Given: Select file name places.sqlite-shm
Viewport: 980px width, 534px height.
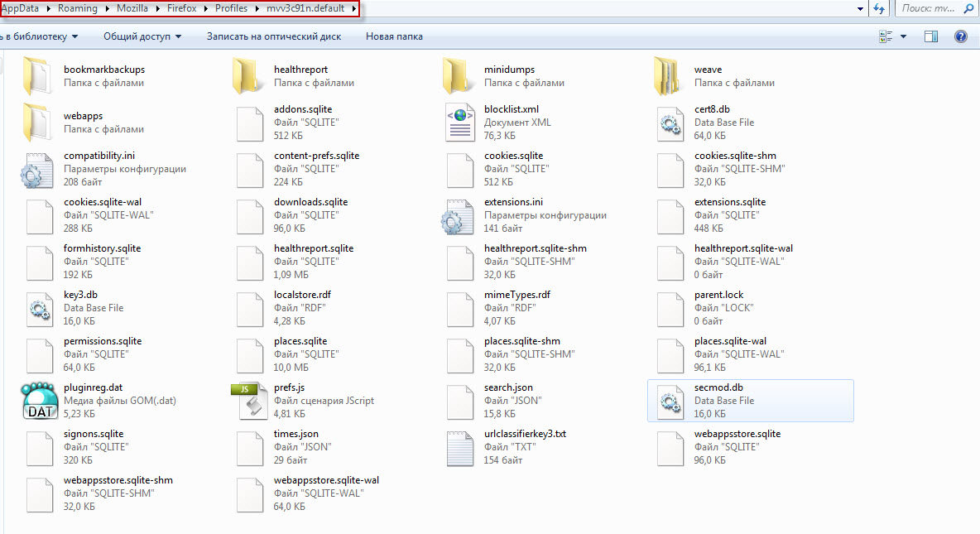Looking at the screenshot, I should coord(522,341).
